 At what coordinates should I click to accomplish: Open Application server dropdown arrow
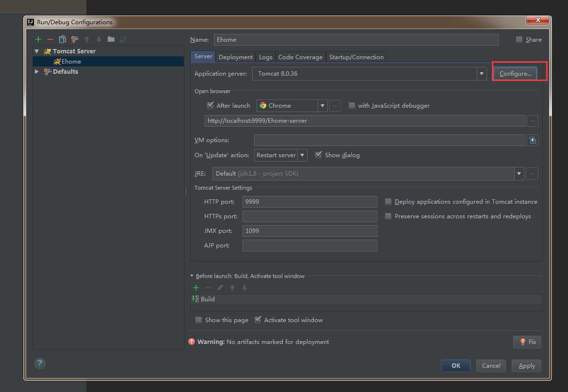click(x=482, y=74)
